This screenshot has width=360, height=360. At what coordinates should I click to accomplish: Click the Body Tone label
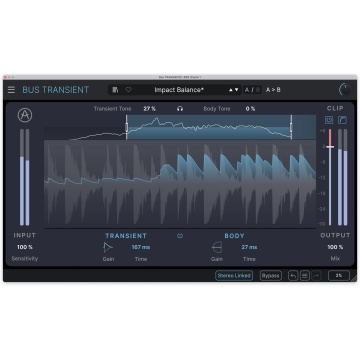[x=217, y=109]
